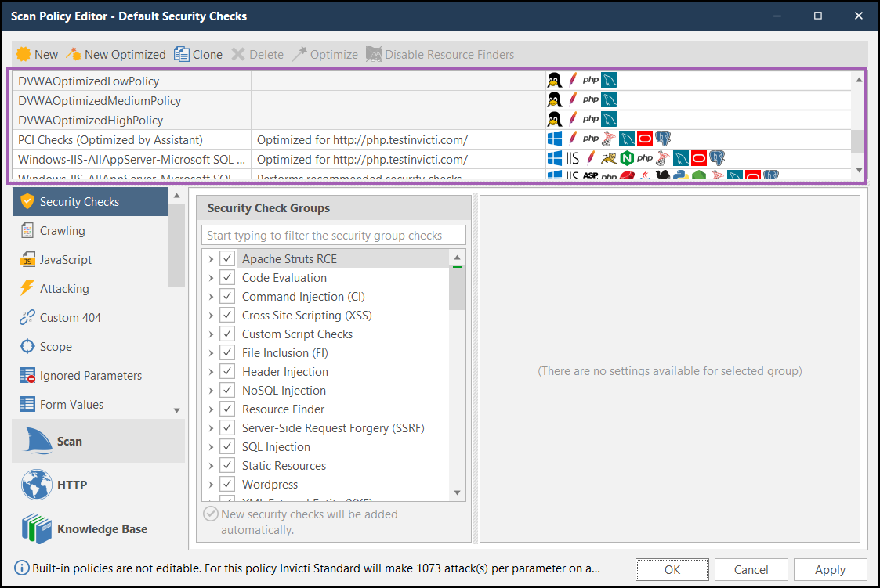This screenshot has height=588, width=880.
Task: Uncheck the Apache Struts RCE group
Action: pos(227,258)
